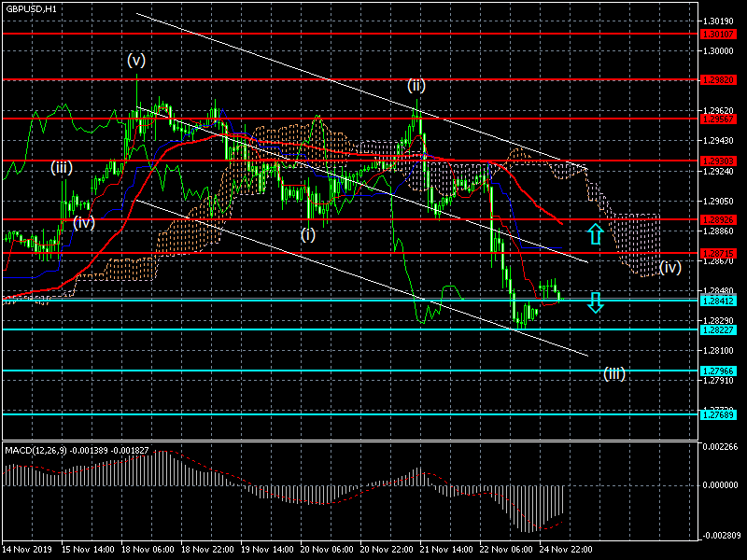Click the 21 Nov 14:00 time label
This screenshot has width=747, height=560.
pyautogui.click(x=446, y=550)
